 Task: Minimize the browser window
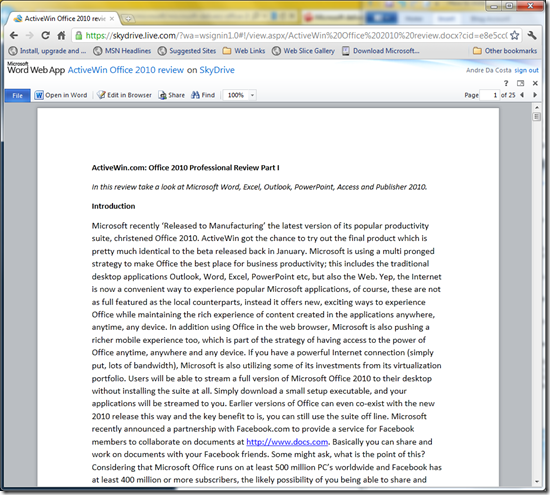(494, 6)
